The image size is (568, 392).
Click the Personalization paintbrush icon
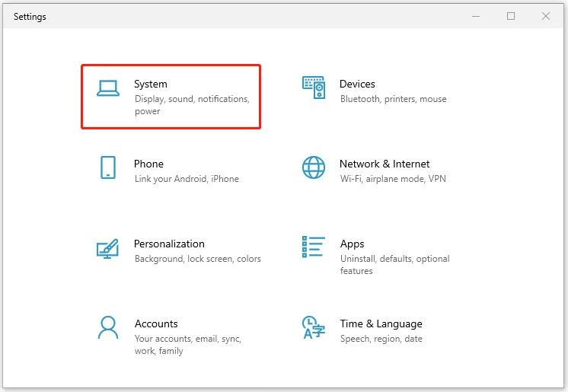pyautogui.click(x=107, y=248)
